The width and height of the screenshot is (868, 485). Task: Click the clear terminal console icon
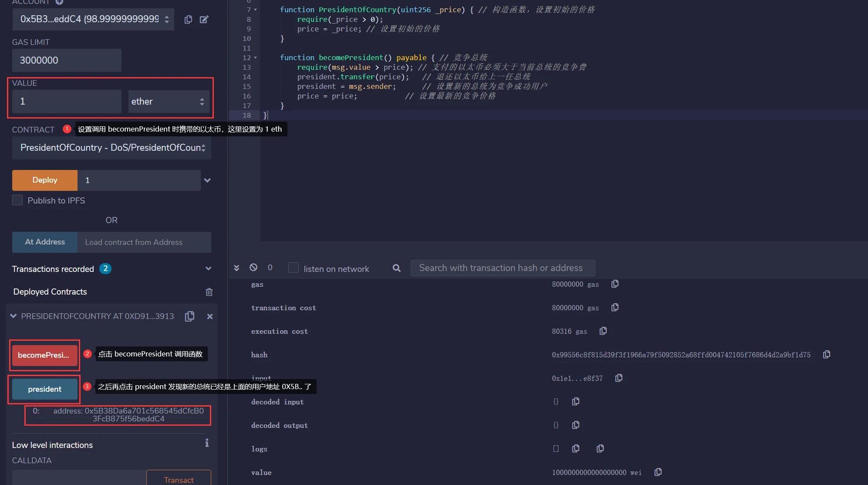pyautogui.click(x=253, y=268)
